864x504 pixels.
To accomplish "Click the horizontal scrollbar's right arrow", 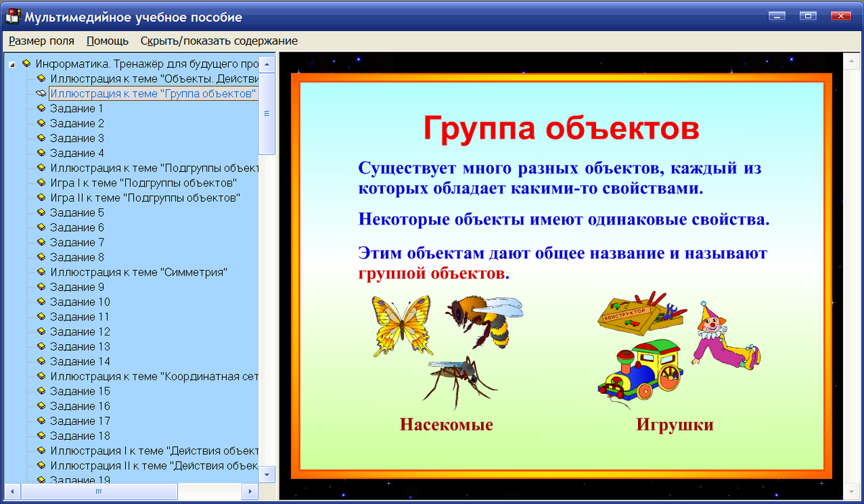I will pyautogui.click(x=250, y=492).
